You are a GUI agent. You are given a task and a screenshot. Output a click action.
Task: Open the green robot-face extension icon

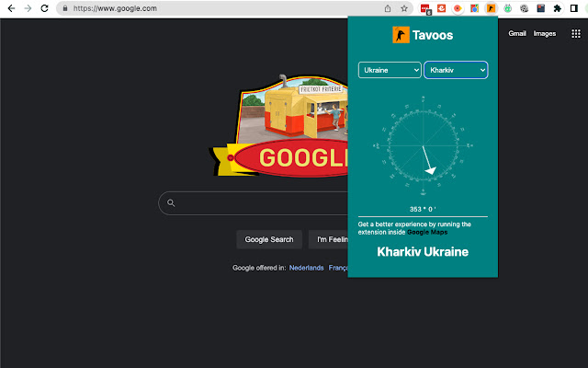point(507,8)
